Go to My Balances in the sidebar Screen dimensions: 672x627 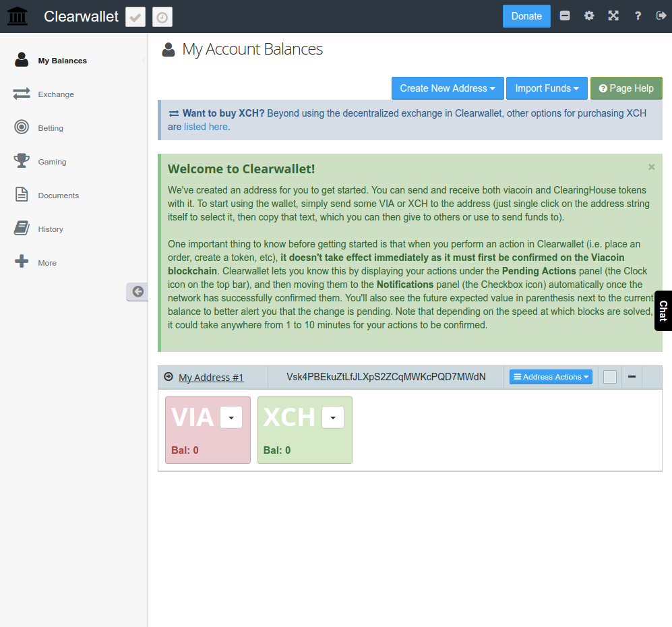pos(63,61)
